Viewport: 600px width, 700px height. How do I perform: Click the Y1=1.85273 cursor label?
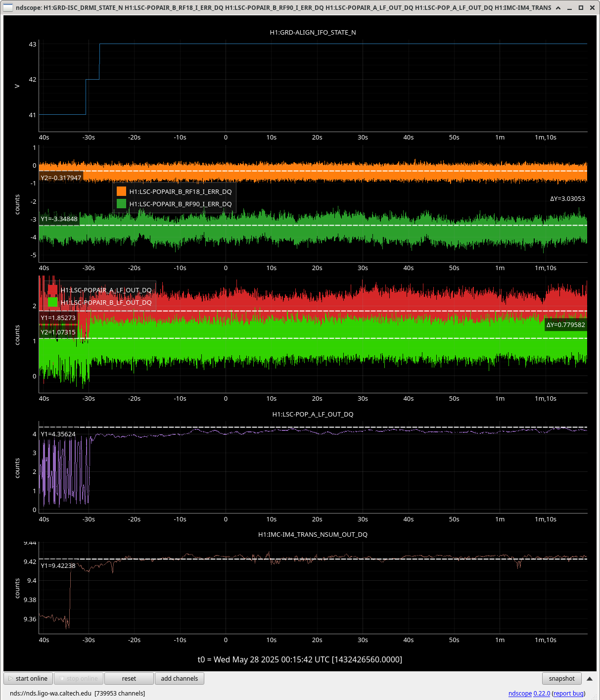pos(58,318)
